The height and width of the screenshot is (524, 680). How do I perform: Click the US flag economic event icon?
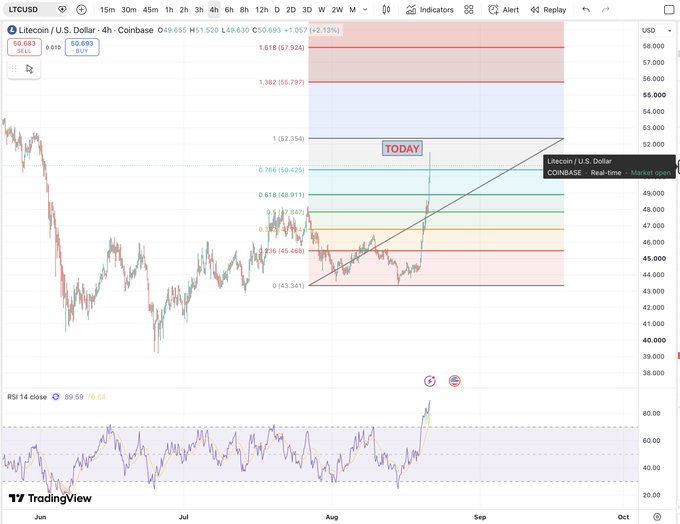[454, 381]
